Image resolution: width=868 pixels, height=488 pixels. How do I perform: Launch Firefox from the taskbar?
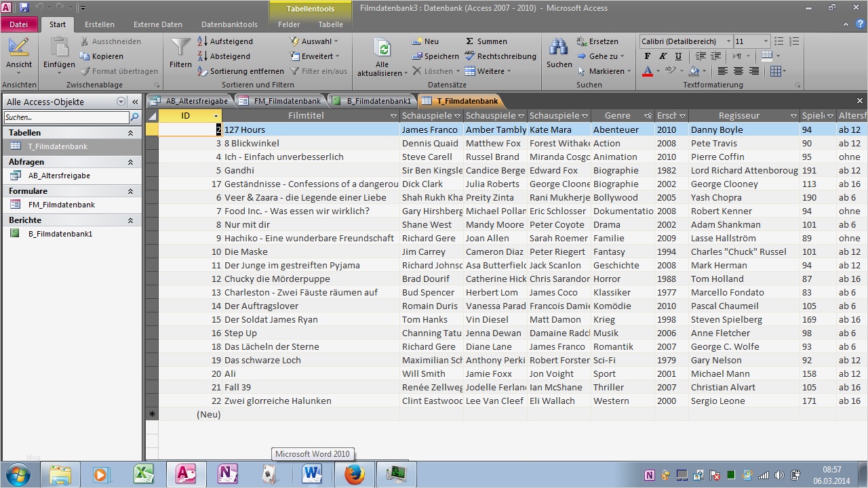click(354, 474)
